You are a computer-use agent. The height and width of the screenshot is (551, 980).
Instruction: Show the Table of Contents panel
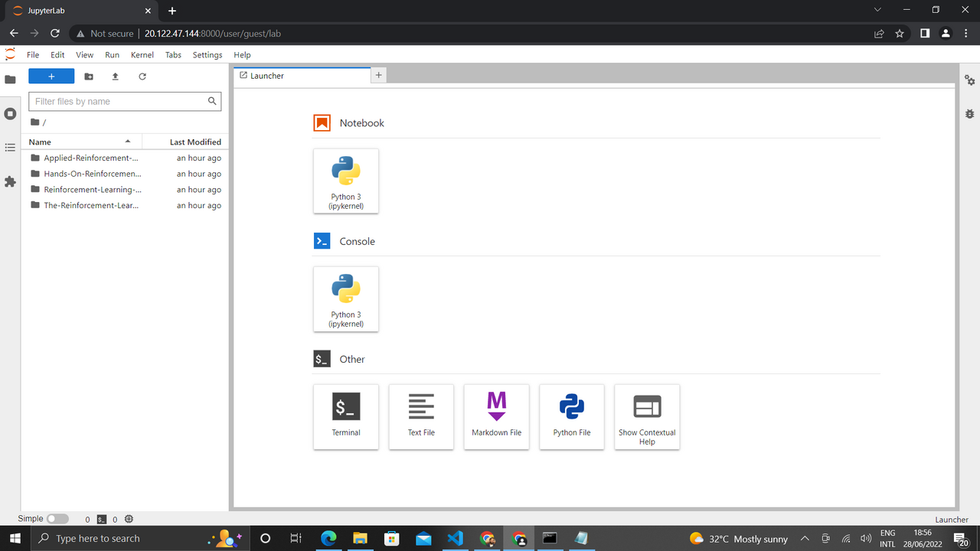(x=10, y=148)
